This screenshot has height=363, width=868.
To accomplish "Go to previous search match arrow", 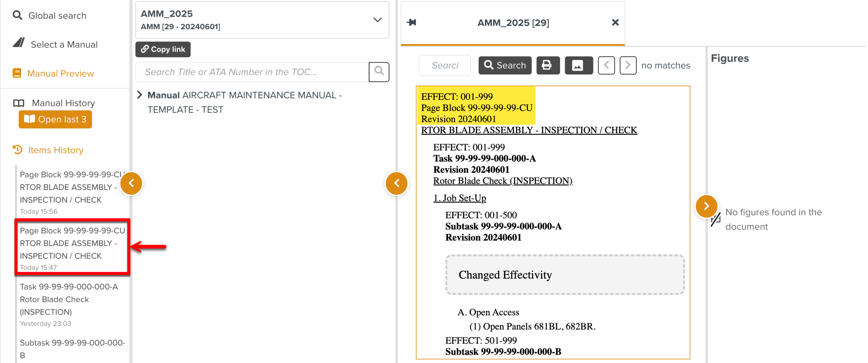I will [x=606, y=65].
